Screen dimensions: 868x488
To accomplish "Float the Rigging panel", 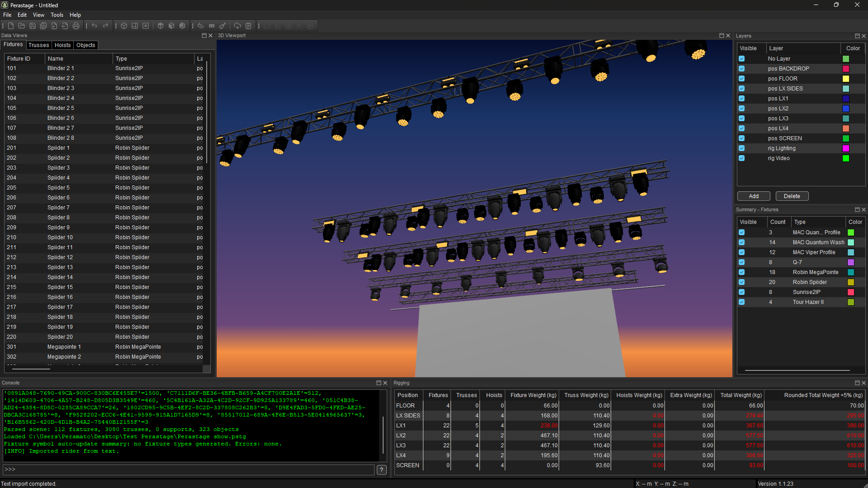I will pos(857,383).
